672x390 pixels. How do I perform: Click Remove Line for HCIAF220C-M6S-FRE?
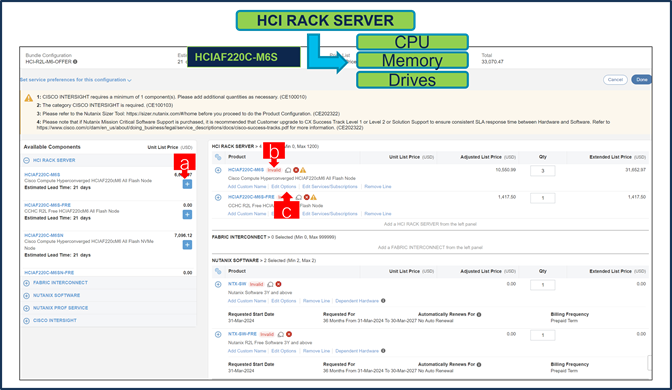378,214
